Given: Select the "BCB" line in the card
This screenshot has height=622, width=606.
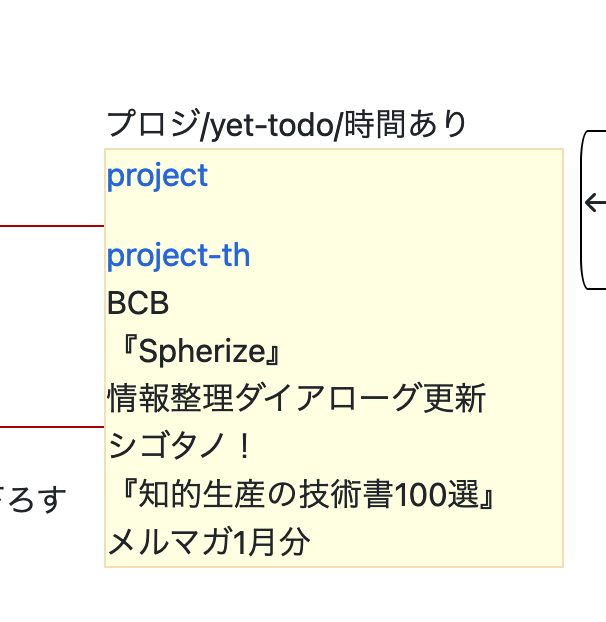Looking at the screenshot, I should [138, 303].
